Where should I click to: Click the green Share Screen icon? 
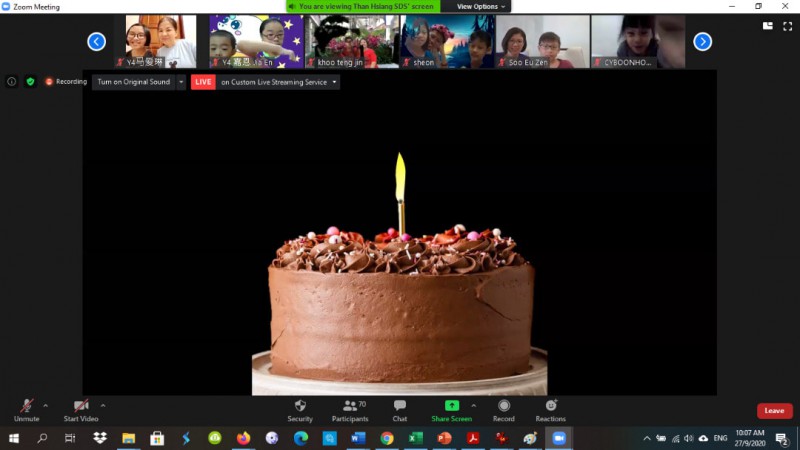[x=451, y=406]
